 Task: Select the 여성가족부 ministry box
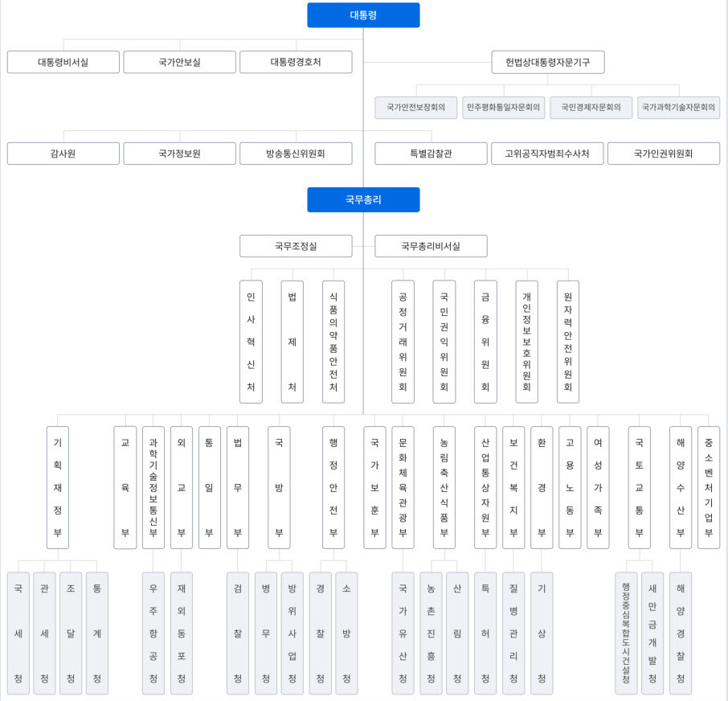click(598, 488)
